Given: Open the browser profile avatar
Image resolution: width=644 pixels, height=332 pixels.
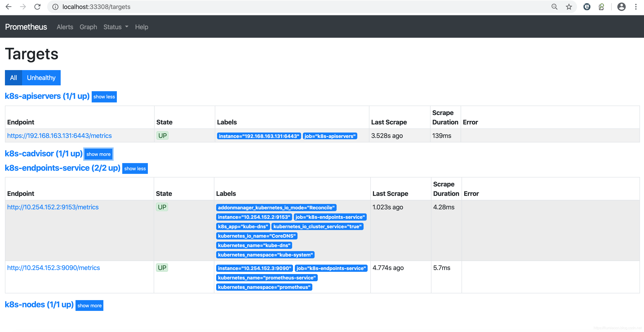Looking at the screenshot, I should click(621, 7).
